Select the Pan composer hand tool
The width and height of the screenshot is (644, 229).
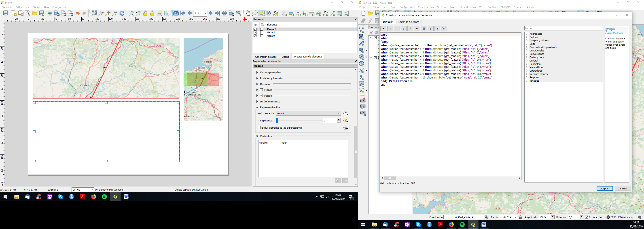pyautogui.click(x=248, y=13)
